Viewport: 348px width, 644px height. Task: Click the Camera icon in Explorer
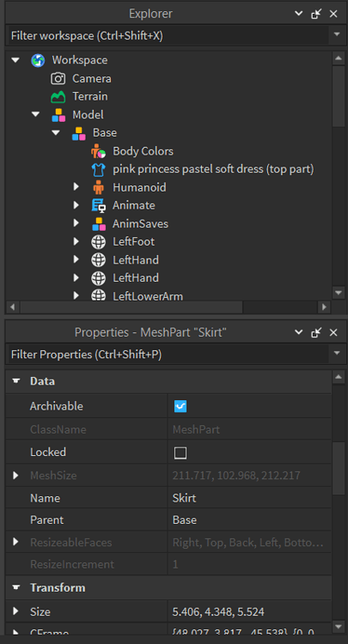(58, 78)
